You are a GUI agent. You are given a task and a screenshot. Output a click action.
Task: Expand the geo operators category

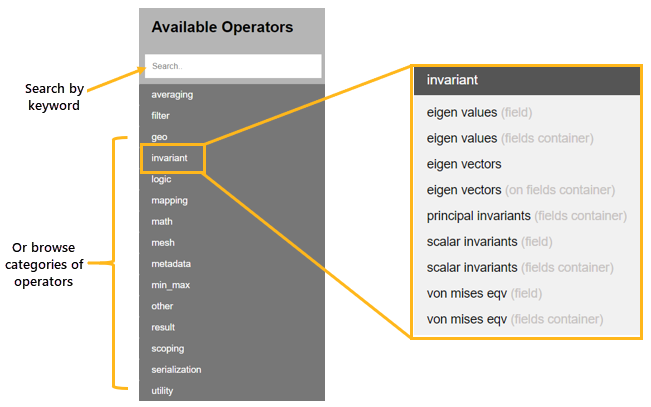(159, 137)
